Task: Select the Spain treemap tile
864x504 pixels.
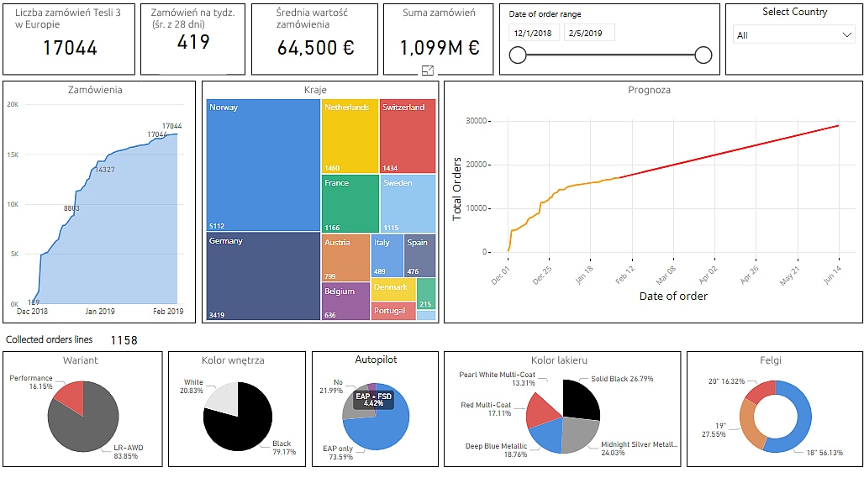Action: pos(420,255)
